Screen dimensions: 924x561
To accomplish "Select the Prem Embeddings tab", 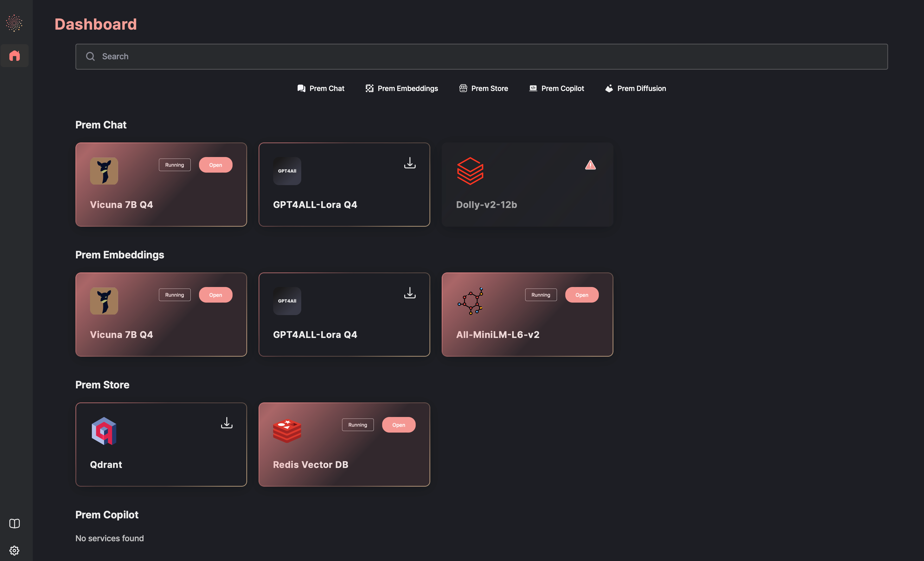I will coord(402,88).
